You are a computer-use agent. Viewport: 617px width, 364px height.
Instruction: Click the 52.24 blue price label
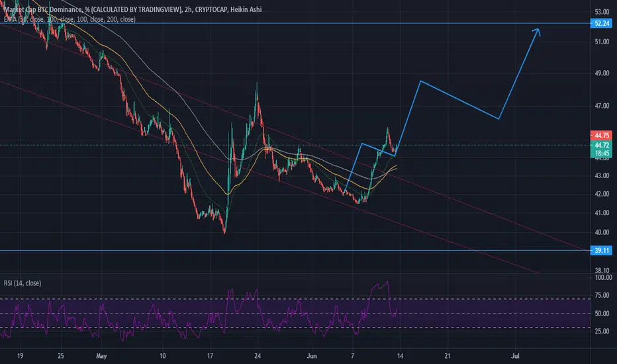coord(602,23)
